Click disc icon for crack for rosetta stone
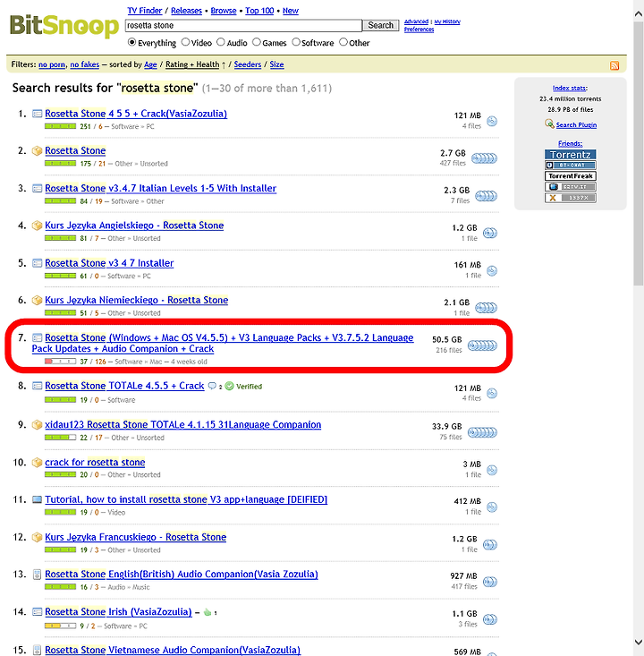 click(492, 470)
